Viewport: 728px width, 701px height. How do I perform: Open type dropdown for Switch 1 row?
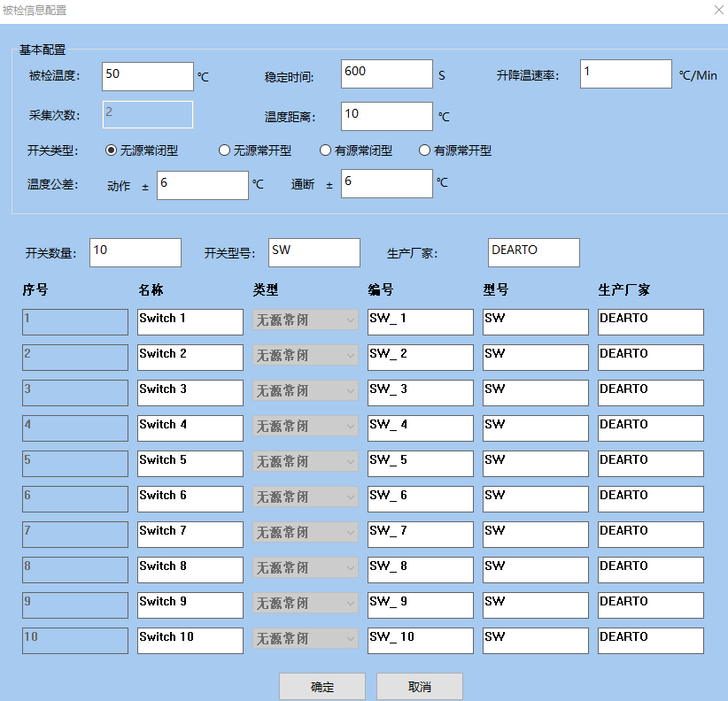tap(305, 320)
